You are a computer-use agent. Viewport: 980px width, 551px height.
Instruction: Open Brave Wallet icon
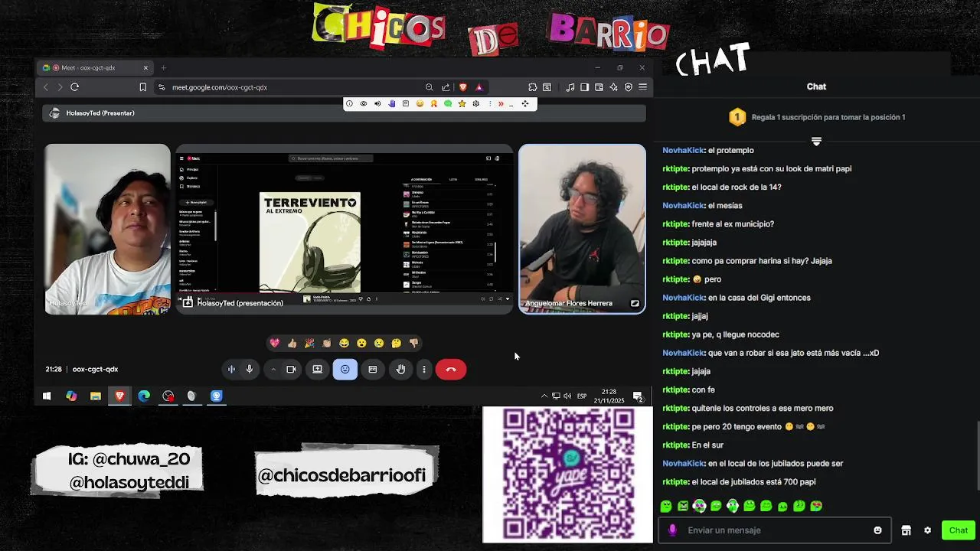tap(599, 87)
